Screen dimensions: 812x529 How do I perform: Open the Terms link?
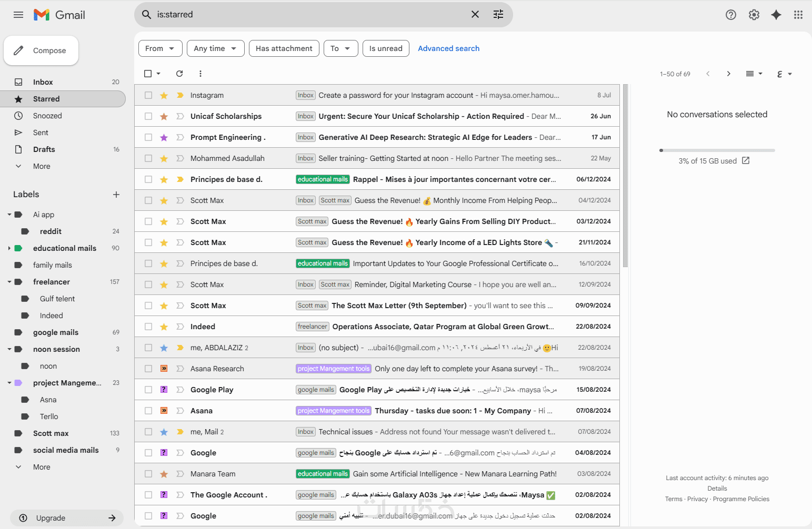tap(674, 499)
